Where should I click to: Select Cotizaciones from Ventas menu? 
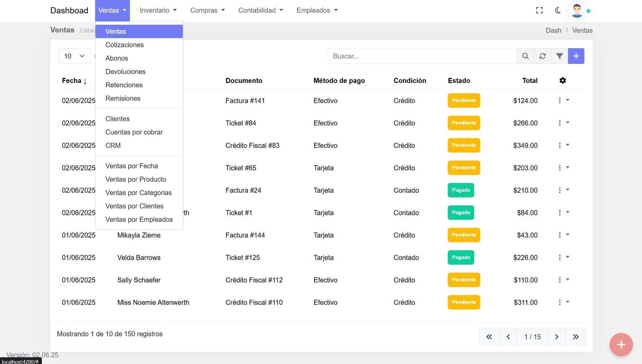124,45
